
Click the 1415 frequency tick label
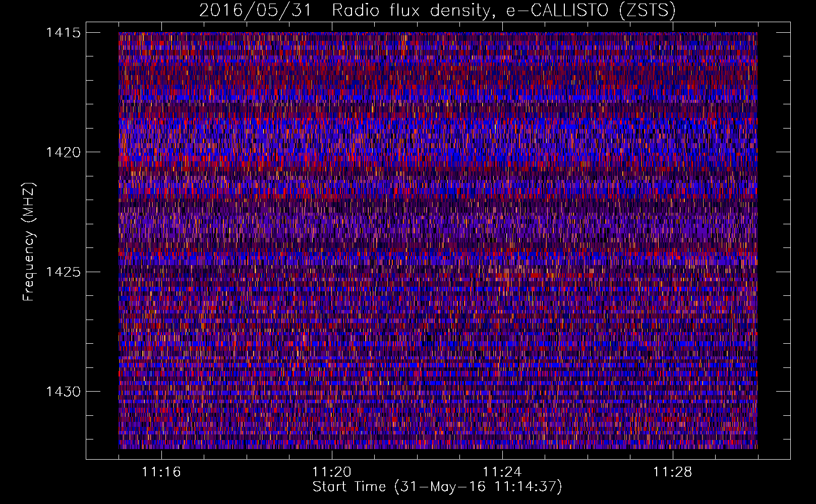[x=63, y=32]
